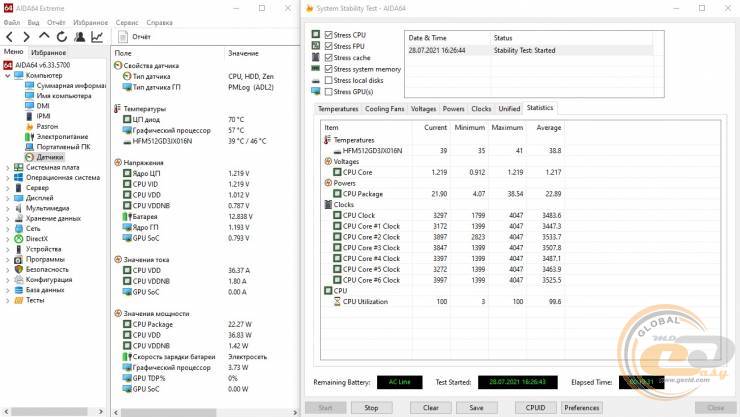Click the Сеть network icon in tree
This screenshot has width=740, height=417.
click(x=18, y=228)
